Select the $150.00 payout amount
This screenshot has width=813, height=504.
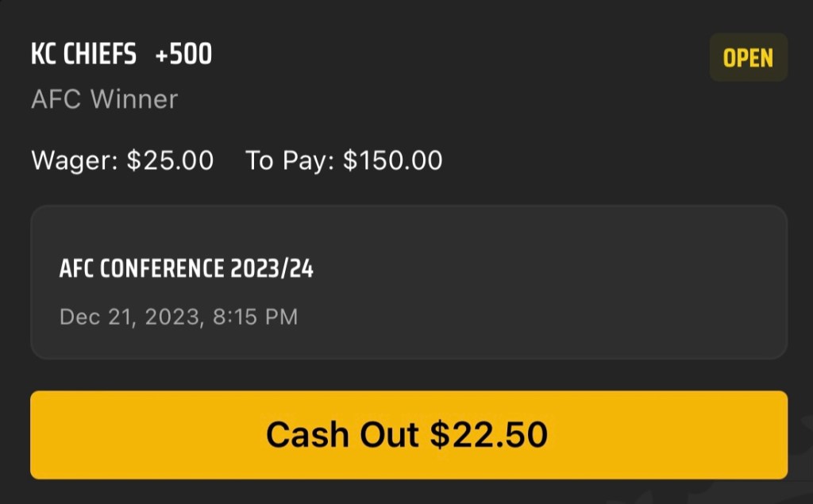[392, 160]
